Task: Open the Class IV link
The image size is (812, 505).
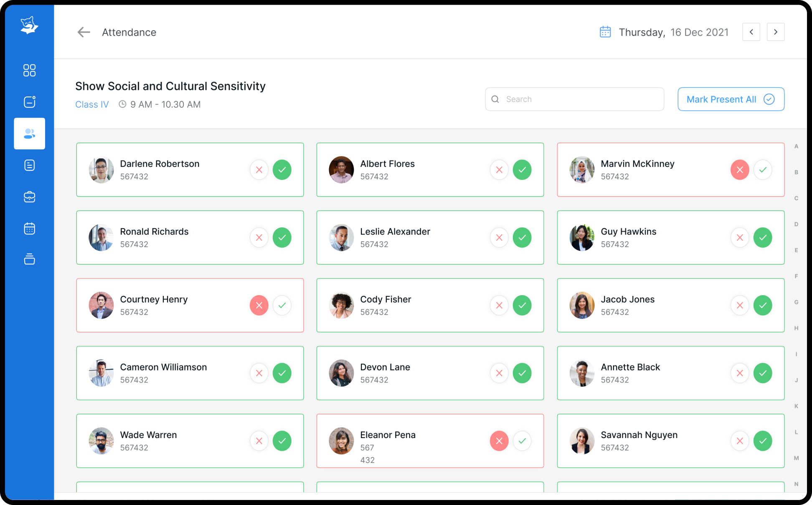Action: click(x=92, y=105)
